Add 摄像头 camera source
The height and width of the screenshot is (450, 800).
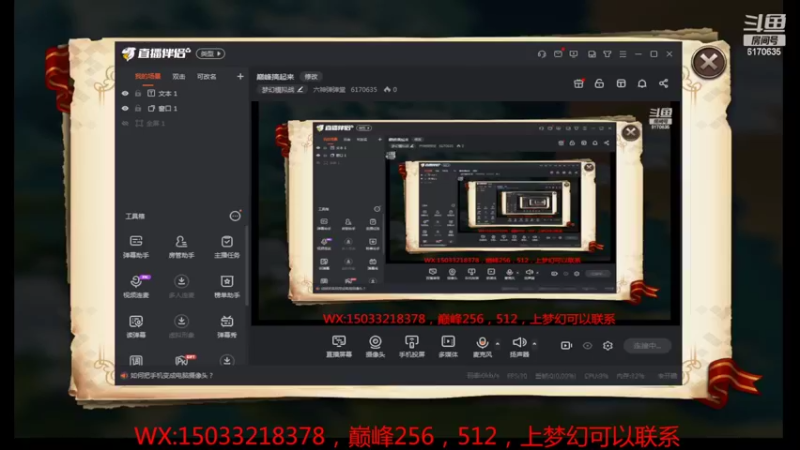click(x=375, y=346)
